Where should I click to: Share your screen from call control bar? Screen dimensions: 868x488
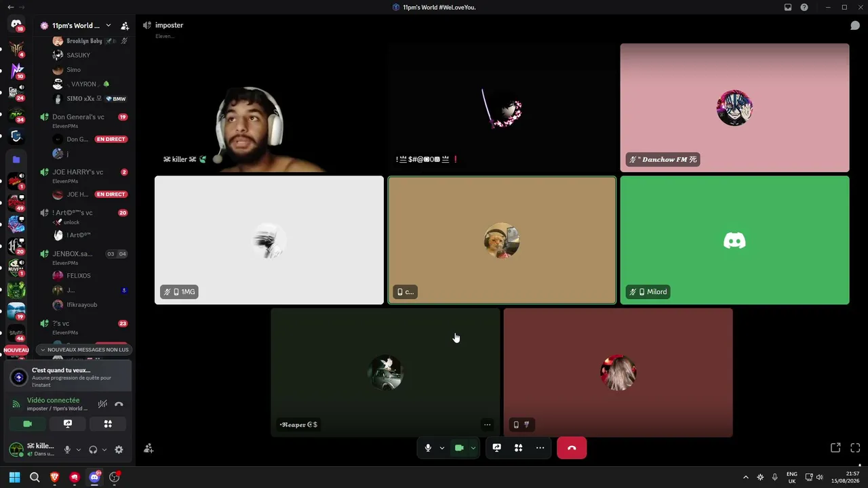point(496,448)
